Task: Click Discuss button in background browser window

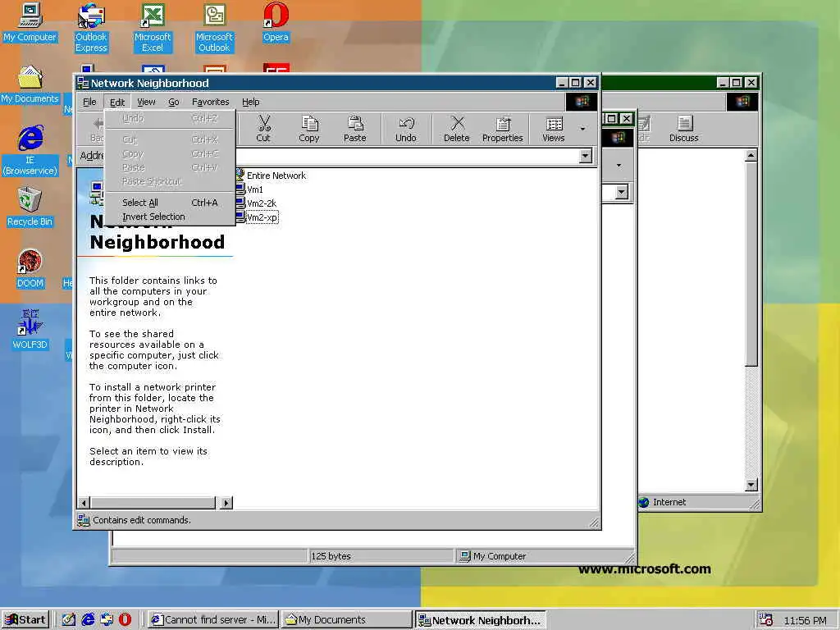Action: click(x=683, y=129)
